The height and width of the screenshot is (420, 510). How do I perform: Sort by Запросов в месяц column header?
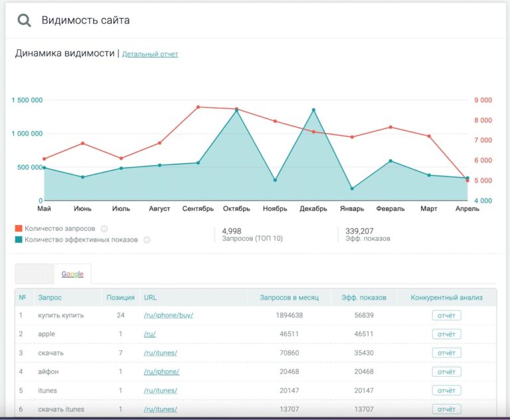click(x=289, y=297)
